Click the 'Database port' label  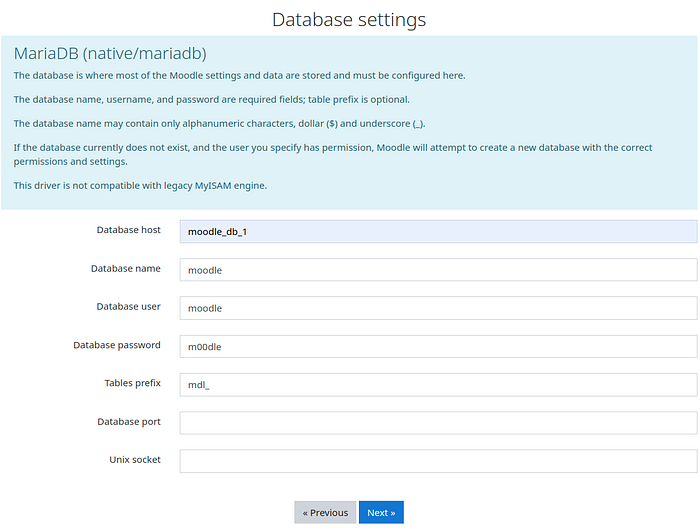point(129,422)
